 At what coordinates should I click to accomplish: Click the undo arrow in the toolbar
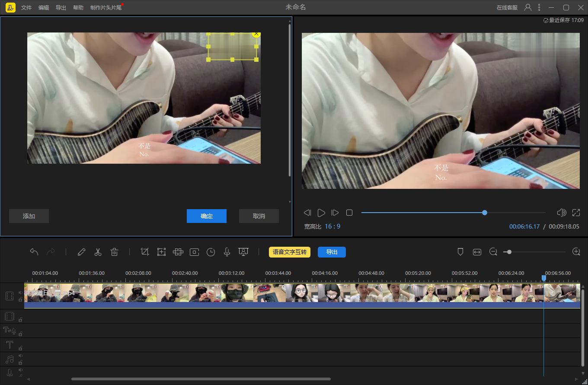pos(34,252)
